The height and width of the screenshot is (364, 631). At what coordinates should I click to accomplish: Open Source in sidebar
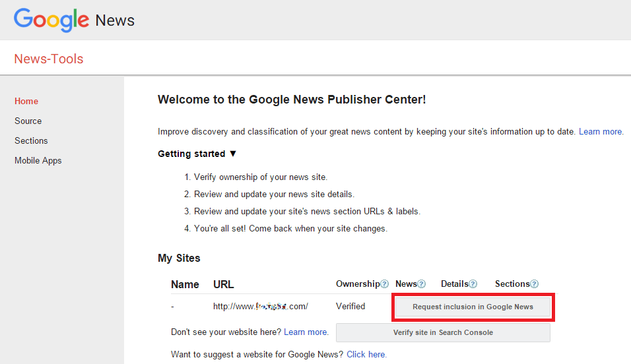click(x=28, y=121)
